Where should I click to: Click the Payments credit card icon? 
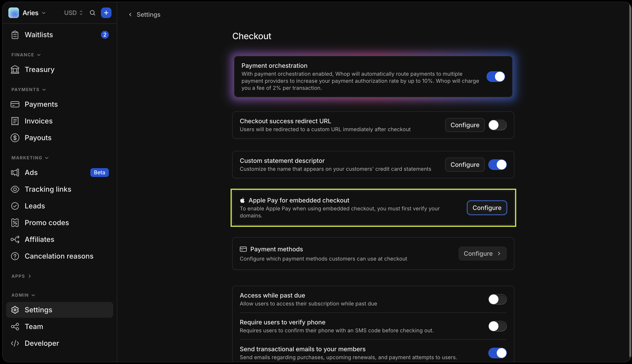(15, 104)
